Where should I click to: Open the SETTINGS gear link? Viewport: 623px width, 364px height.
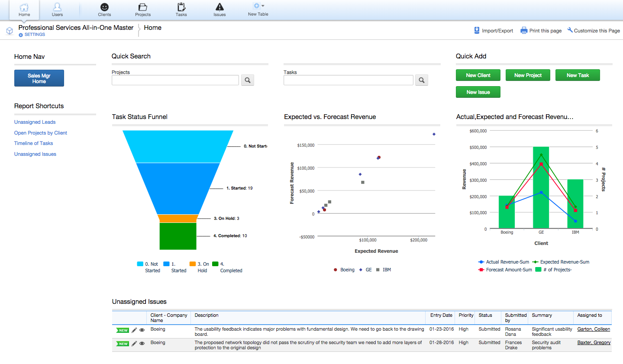tap(32, 35)
